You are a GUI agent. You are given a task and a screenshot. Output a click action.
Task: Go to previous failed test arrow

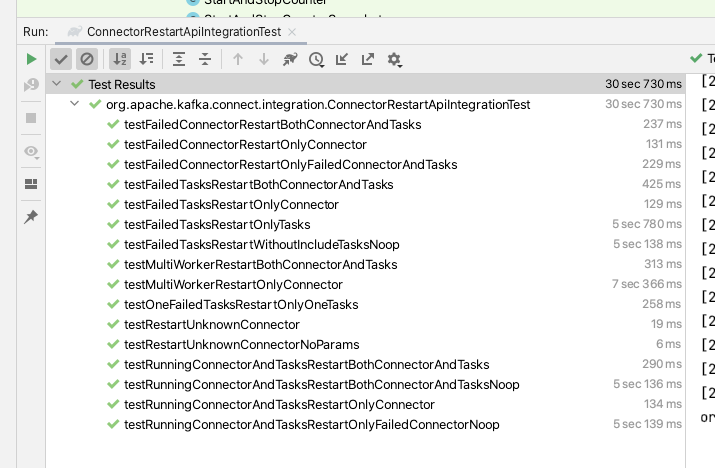click(238, 59)
